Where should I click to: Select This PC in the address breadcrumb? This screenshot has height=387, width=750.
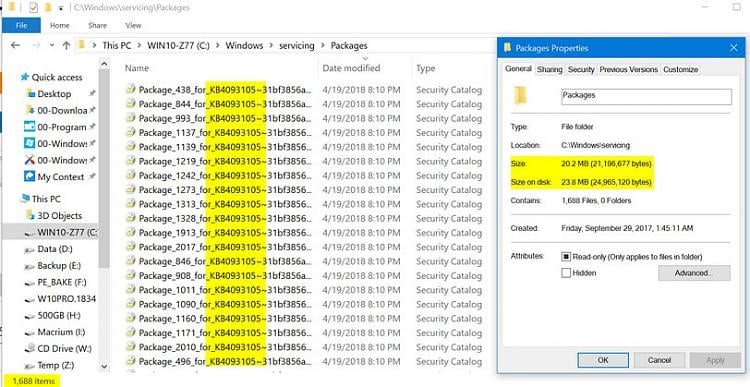(117, 46)
